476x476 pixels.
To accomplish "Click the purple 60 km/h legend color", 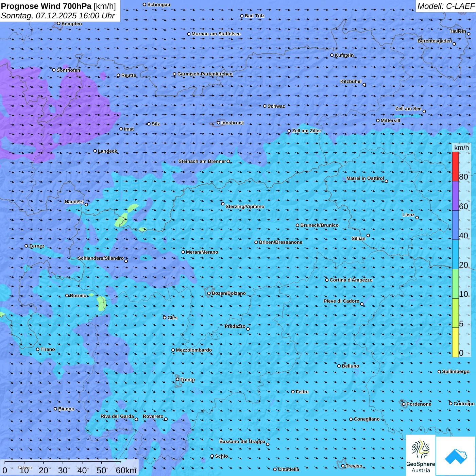I will pyautogui.click(x=455, y=196).
